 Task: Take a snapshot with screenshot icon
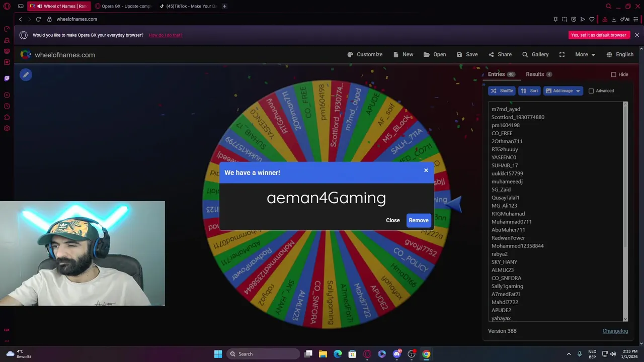pyautogui.click(x=565, y=19)
